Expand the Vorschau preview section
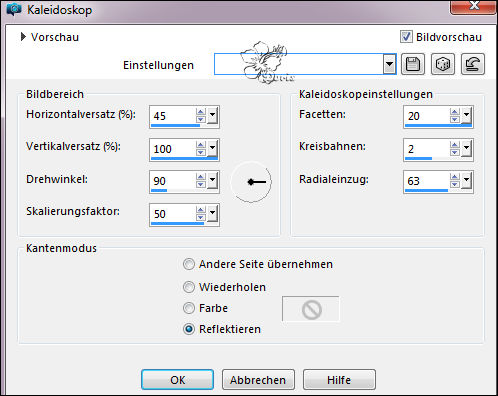 [x=23, y=37]
